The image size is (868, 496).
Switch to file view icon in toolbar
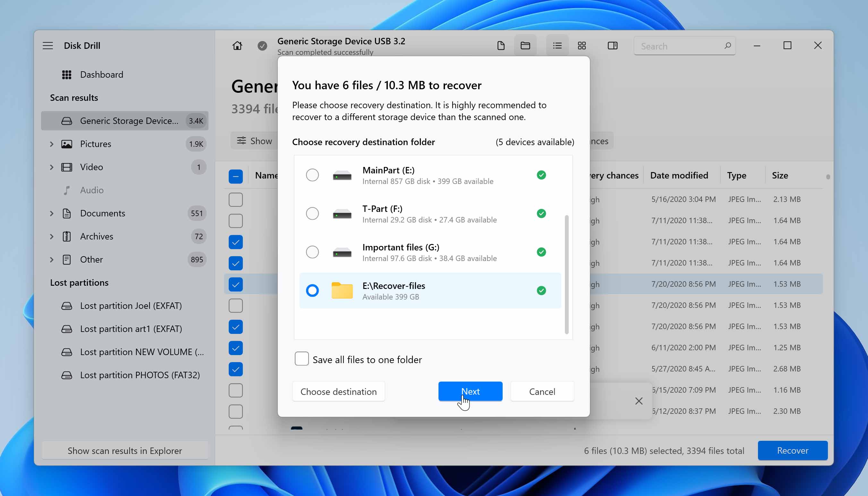point(501,46)
